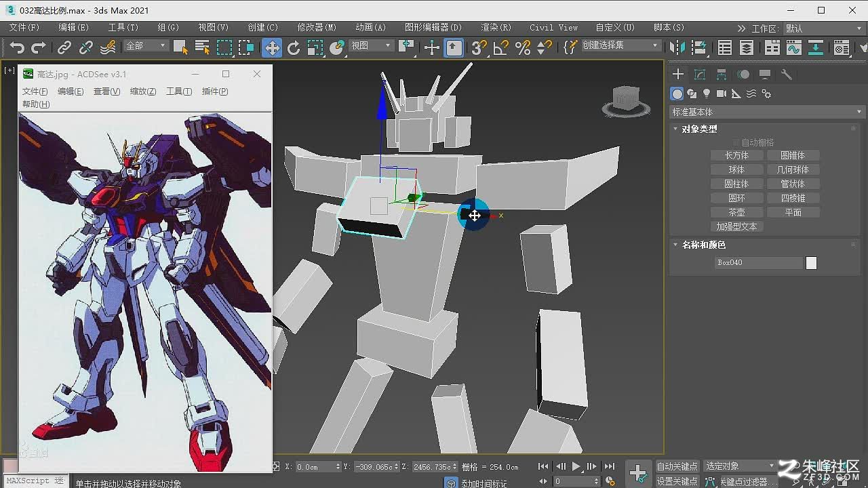Viewport: 868px width, 488px height.
Task: Select the Cameras category icon
Action: click(722, 94)
